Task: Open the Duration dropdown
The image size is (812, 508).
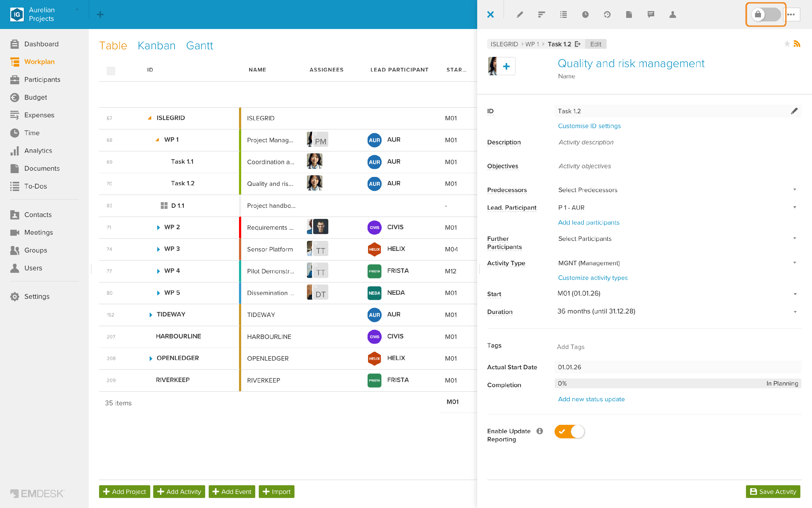Action: click(677, 312)
